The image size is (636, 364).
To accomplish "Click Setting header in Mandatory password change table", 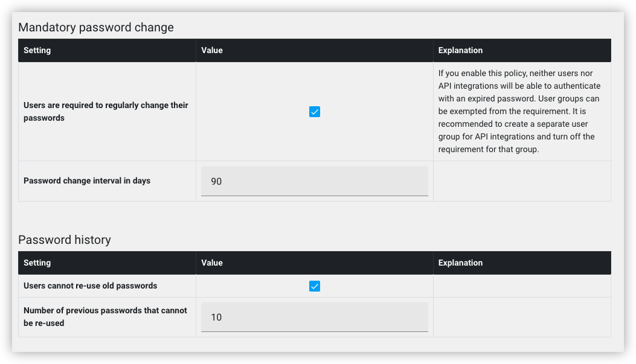I will pyautogui.click(x=37, y=50).
